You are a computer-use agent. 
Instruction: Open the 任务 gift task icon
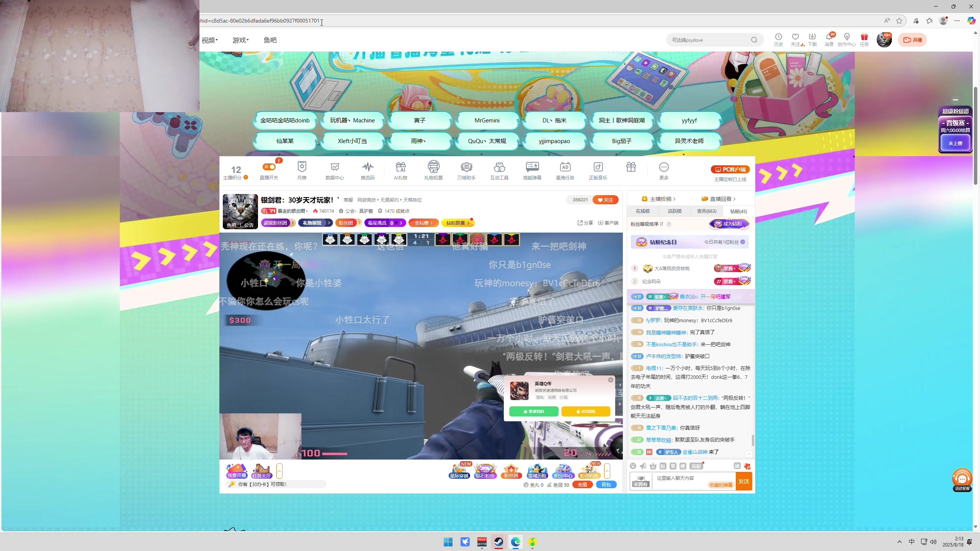tap(864, 39)
